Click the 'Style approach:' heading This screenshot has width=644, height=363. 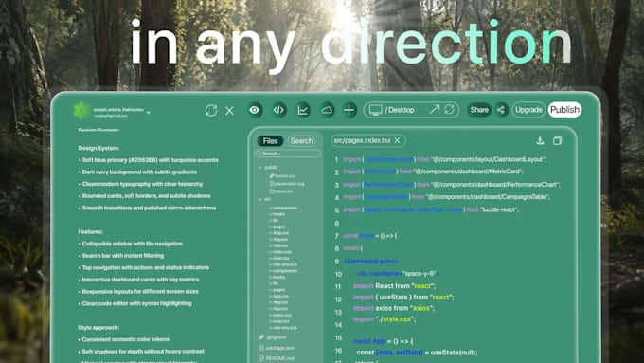point(98,328)
